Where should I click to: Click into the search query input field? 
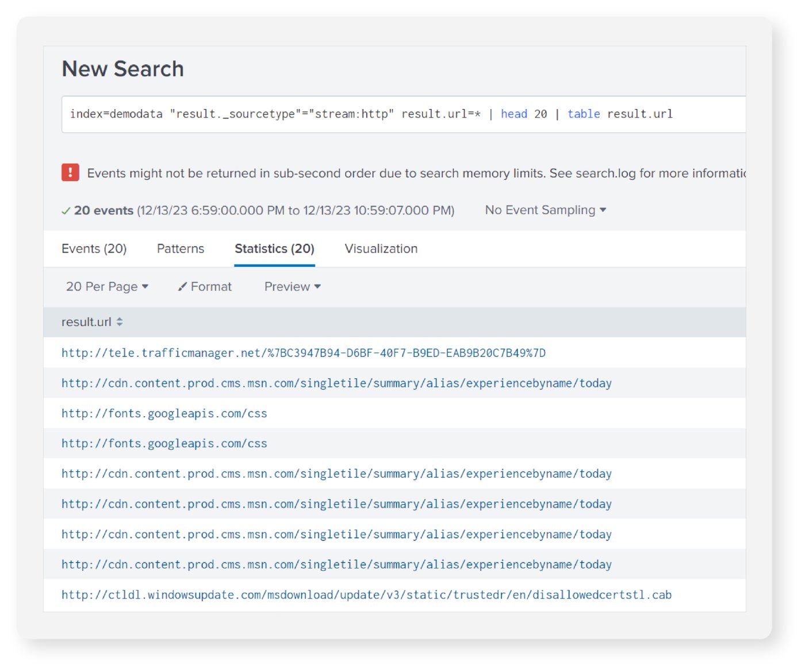click(x=404, y=114)
